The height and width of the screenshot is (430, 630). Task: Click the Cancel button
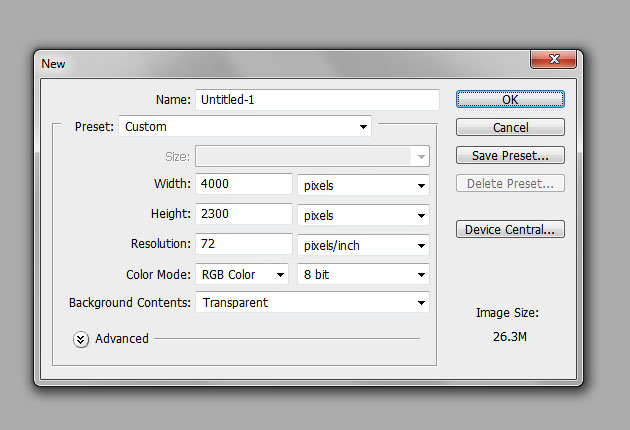(510, 127)
